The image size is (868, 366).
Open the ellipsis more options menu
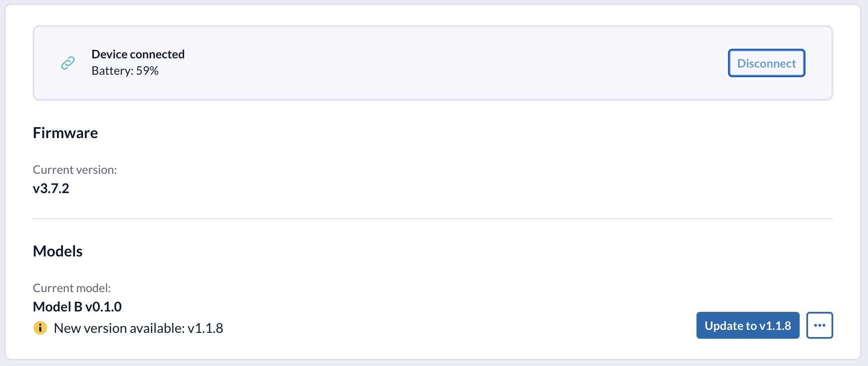tap(819, 325)
